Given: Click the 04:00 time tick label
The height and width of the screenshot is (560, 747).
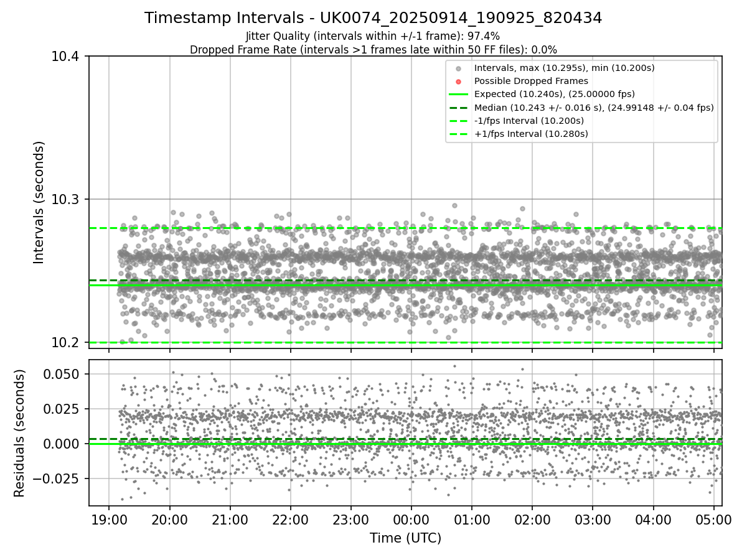Looking at the screenshot, I should tap(653, 520).
